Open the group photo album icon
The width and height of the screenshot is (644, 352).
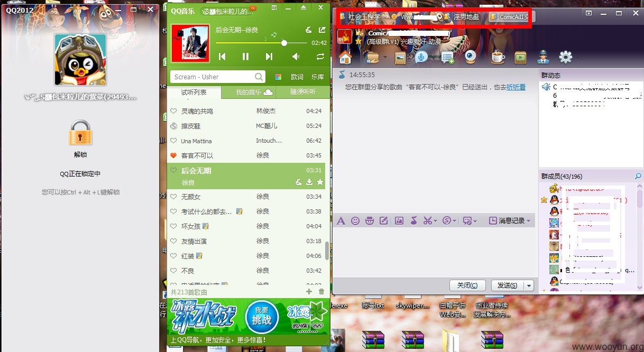coord(400,57)
